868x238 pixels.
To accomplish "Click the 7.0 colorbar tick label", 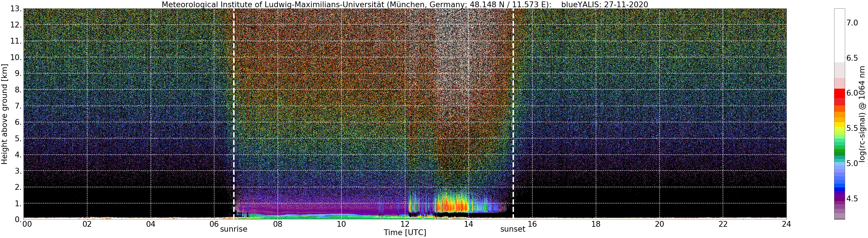I will point(852,23).
